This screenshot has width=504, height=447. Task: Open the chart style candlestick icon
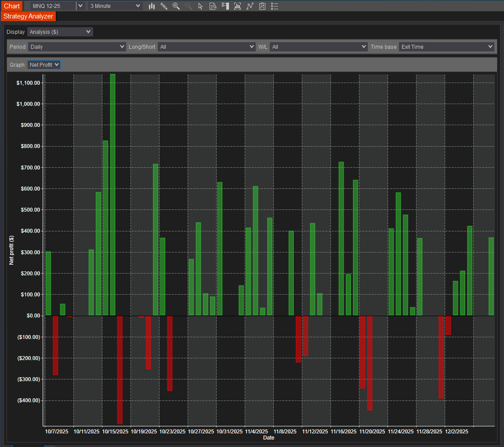(152, 6)
